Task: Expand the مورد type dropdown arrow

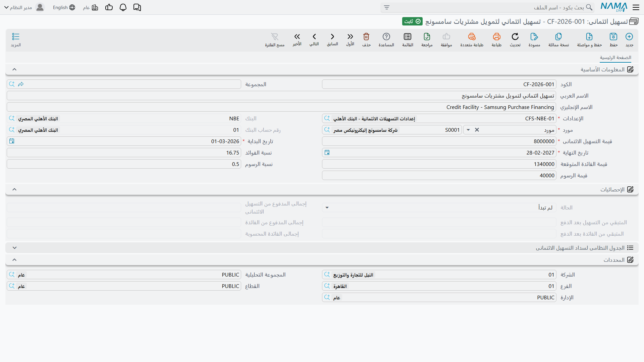Action: tap(468, 130)
